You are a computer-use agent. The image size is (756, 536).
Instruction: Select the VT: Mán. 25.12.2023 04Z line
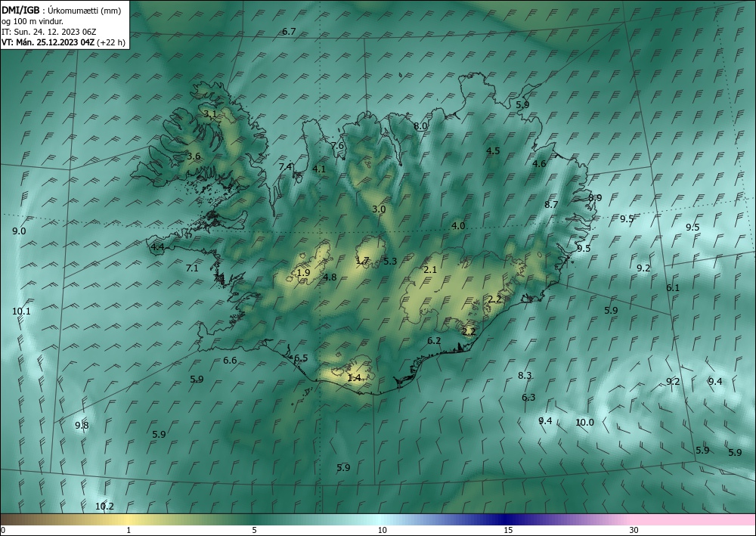[x=64, y=42]
